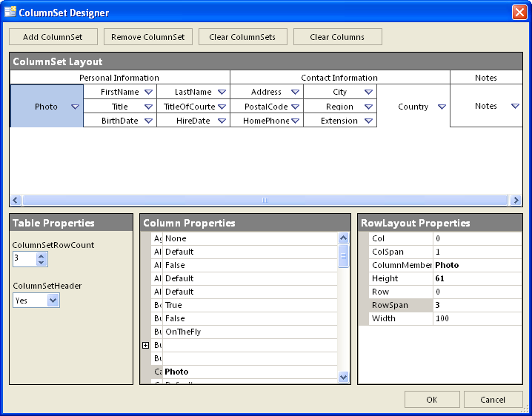Screen dimensions: 532x416
Task: Click the ColumnSet layout horizontal scrollbar thumb
Action: [x=265, y=200]
